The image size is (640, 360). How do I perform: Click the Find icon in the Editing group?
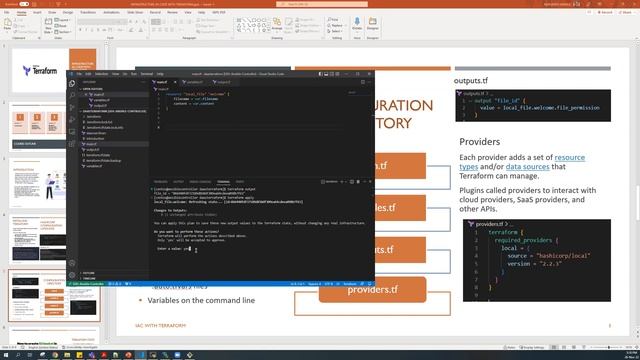click(x=333, y=20)
